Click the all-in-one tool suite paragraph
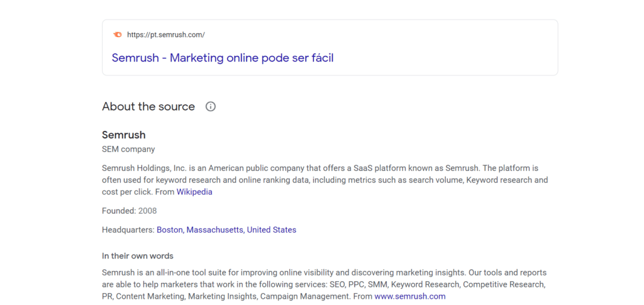The width and height of the screenshot is (644, 305). point(324,284)
